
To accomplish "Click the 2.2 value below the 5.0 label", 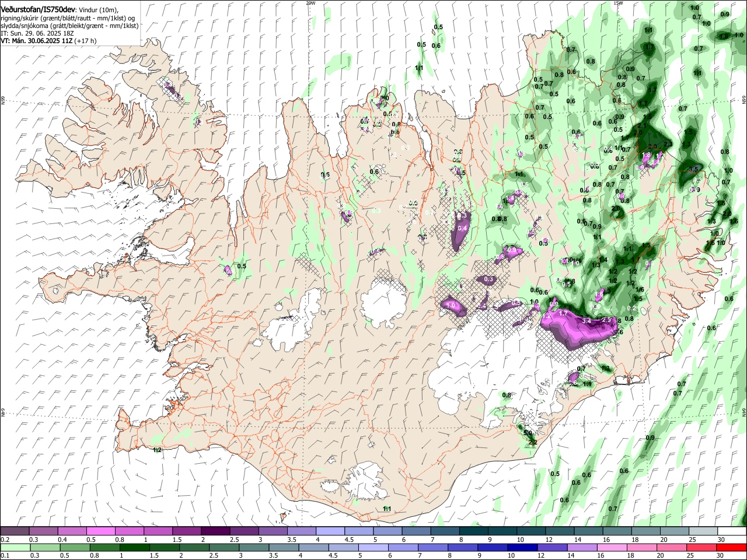I will (x=532, y=443).
